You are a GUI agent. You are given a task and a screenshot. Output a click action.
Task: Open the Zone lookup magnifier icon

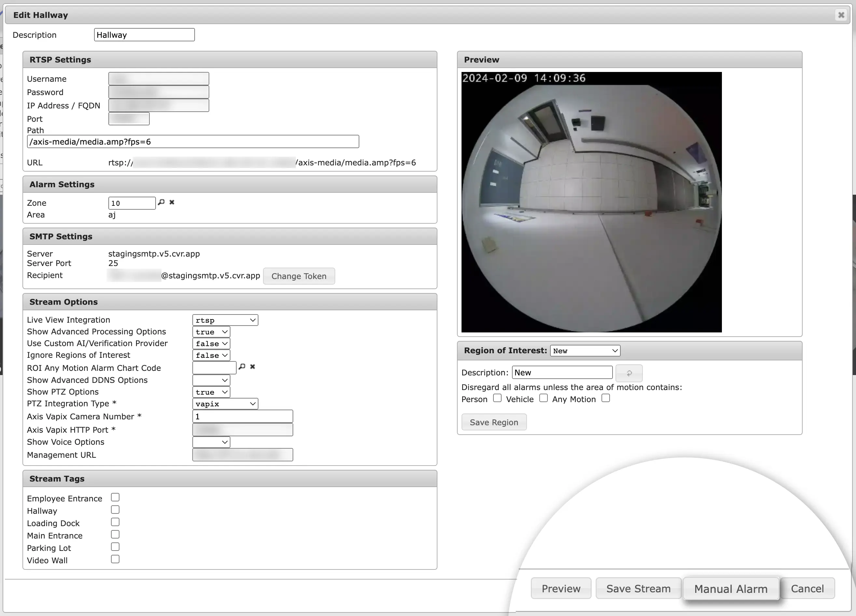pyautogui.click(x=161, y=202)
